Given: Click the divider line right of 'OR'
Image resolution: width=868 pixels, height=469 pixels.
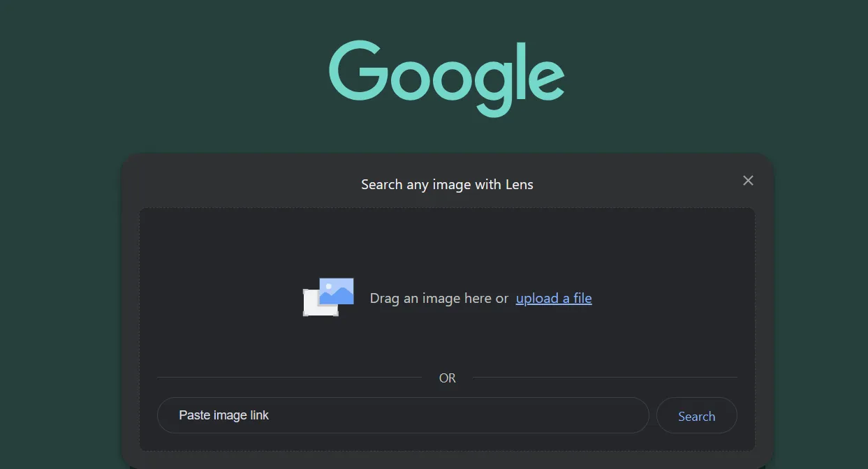Looking at the screenshot, I should pos(604,378).
